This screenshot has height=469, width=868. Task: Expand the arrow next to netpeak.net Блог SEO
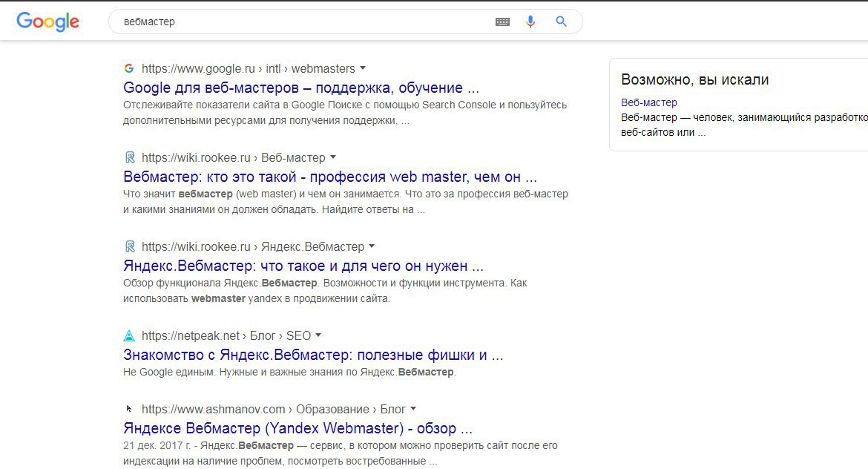(318, 335)
